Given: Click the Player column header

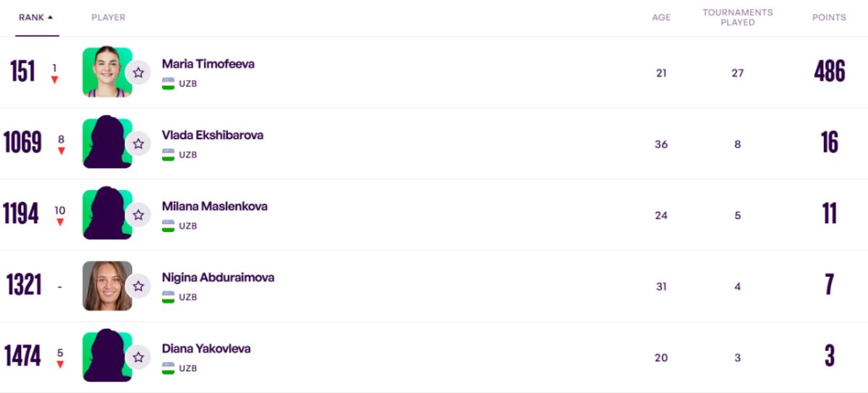Looking at the screenshot, I should pyautogui.click(x=109, y=17).
